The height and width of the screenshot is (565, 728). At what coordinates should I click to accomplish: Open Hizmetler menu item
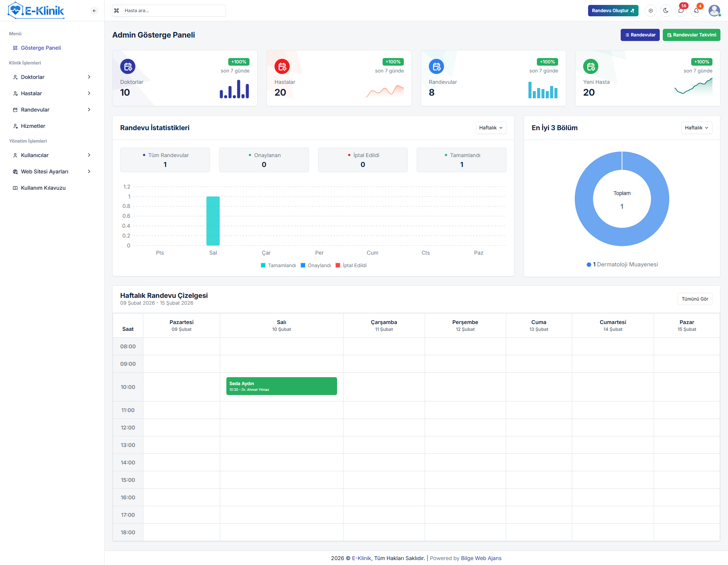pyautogui.click(x=33, y=126)
